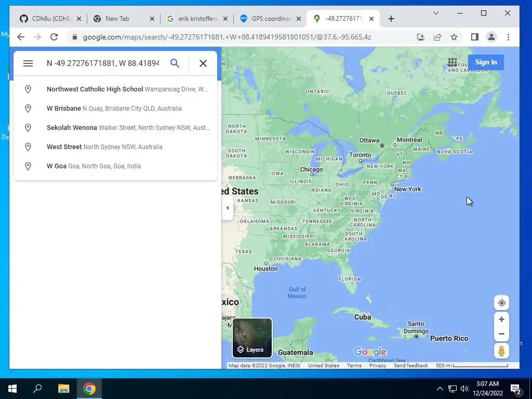Reload the current page
This screenshot has width=532, height=399.
(54, 37)
